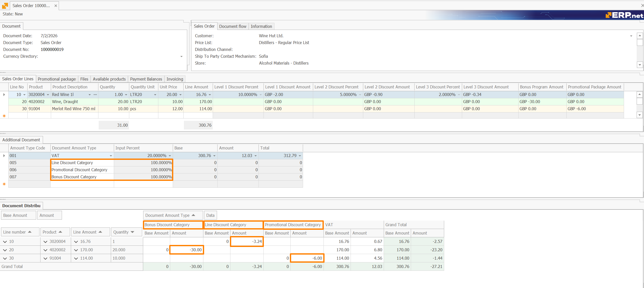The width and height of the screenshot is (644, 288).
Task: Open Product 3020004 dropdown
Action: [x=48, y=95]
